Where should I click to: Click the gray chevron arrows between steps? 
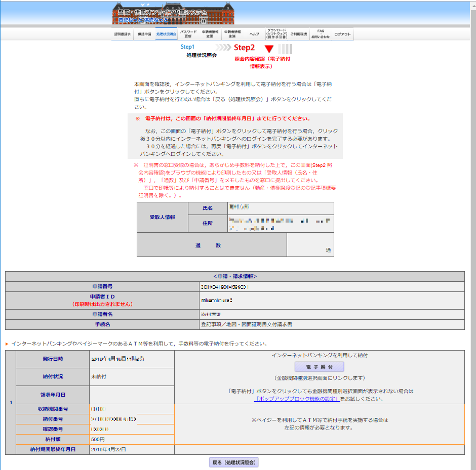223,48
